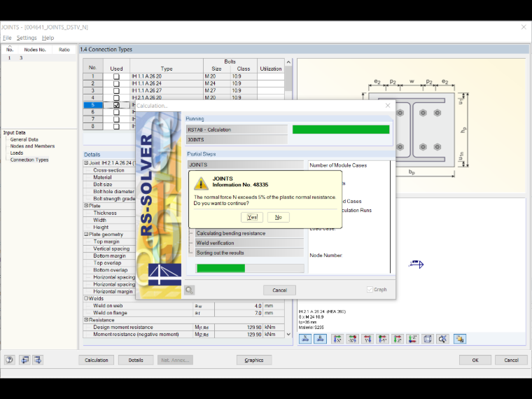Check the Used box for row 6
This screenshot has height=399, width=532.
pos(116,112)
